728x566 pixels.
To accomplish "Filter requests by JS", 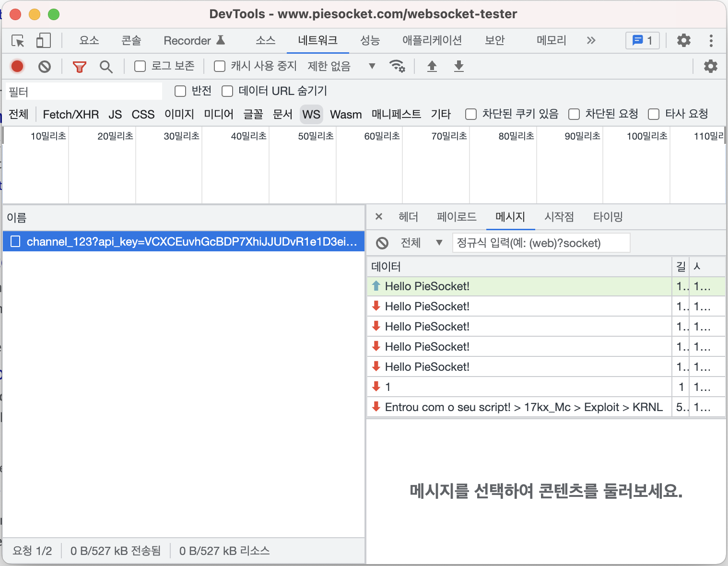I will click(115, 114).
